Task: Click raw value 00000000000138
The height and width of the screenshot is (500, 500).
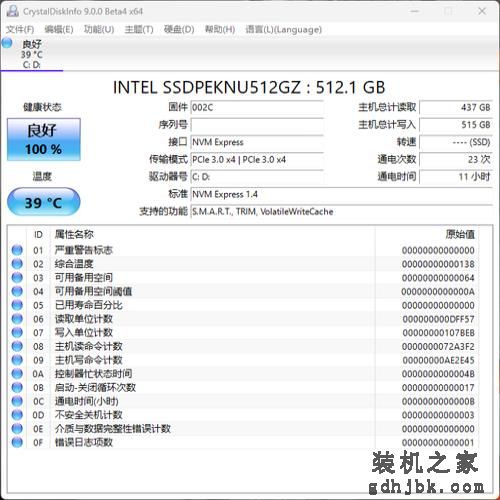Action: tap(438, 264)
